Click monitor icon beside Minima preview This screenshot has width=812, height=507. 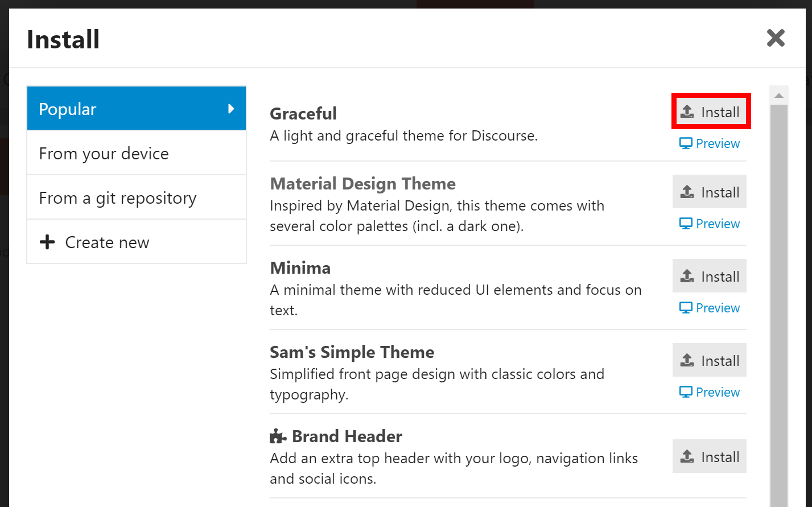tap(686, 308)
